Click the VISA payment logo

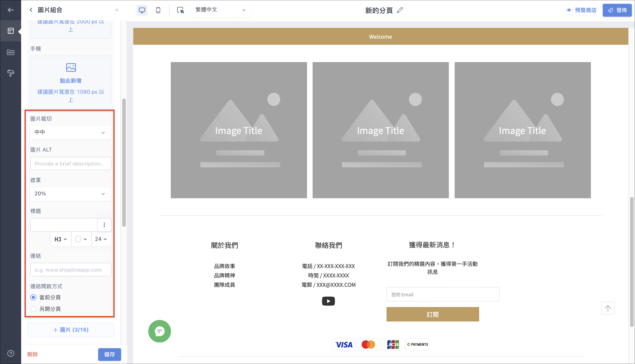click(344, 344)
